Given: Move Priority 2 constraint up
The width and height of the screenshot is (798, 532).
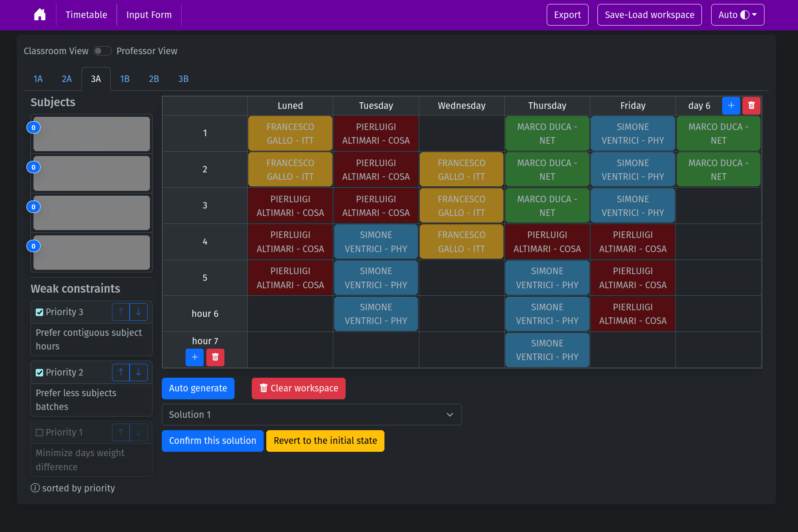Looking at the screenshot, I should coord(121,372).
